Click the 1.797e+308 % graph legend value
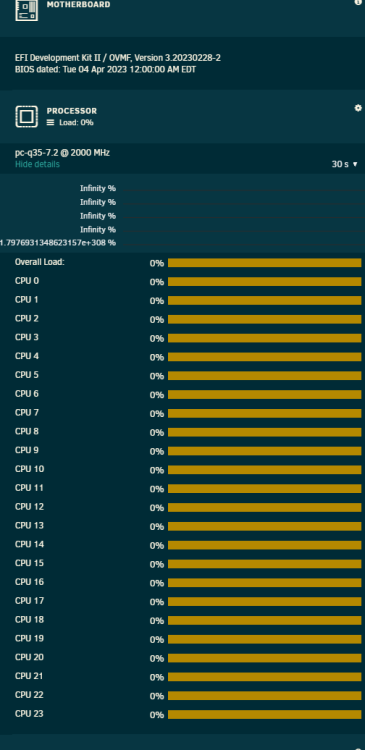Viewport: 365px width, 750px height. (58, 243)
